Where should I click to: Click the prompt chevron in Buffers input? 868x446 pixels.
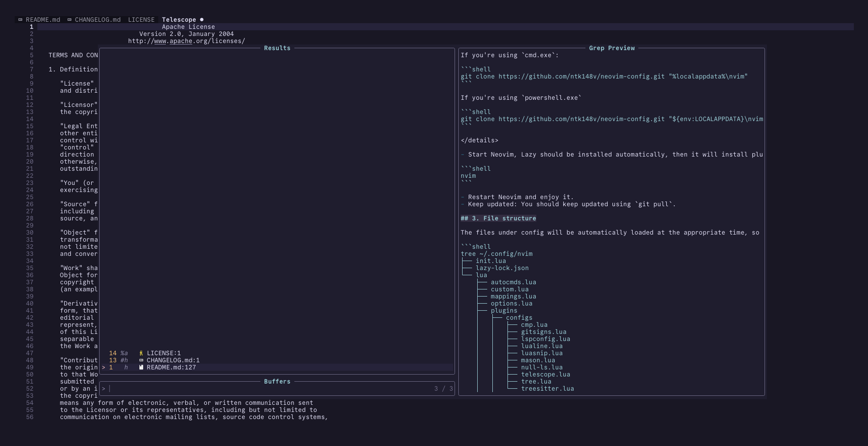(103, 389)
